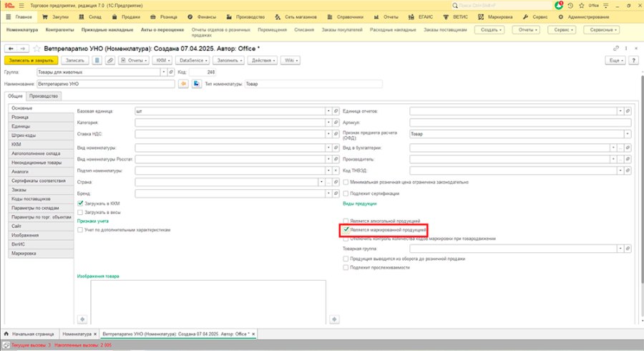644x351 pixels.
Task: Click the vertical scrollbar on right
Action: pyautogui.click(x=642, y=179)
